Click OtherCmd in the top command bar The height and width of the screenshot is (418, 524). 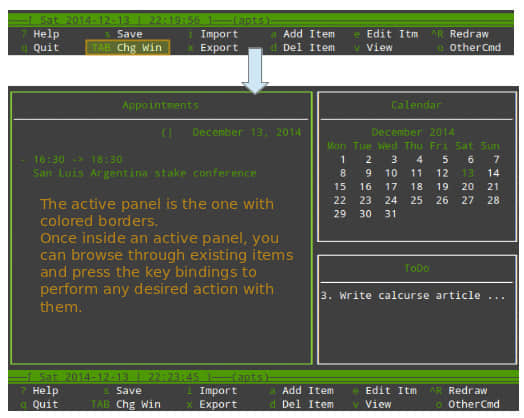(475, 48)
